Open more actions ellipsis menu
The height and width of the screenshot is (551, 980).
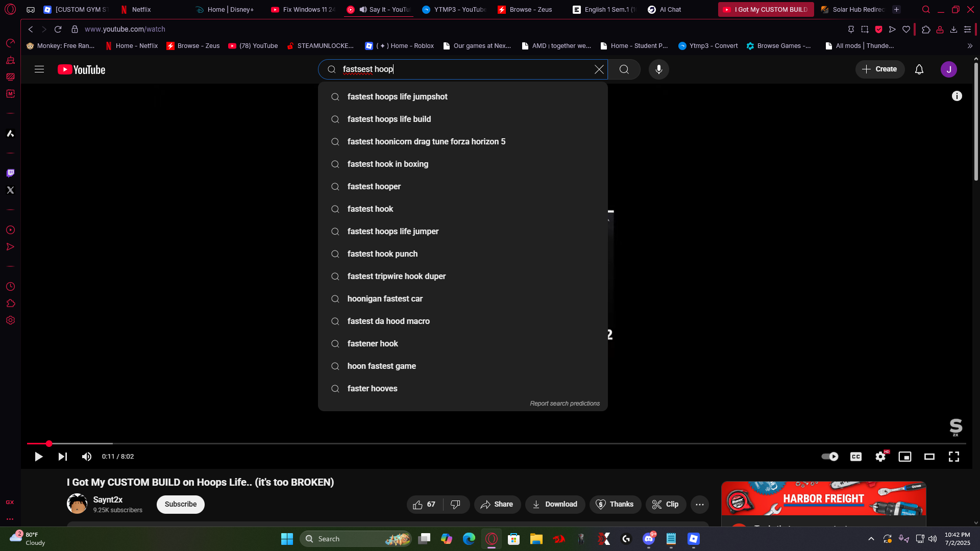click(x=700, y=505)
